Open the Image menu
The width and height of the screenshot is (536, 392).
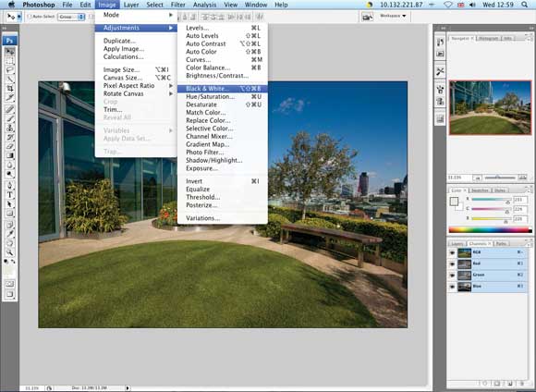[x=107, y=5]
